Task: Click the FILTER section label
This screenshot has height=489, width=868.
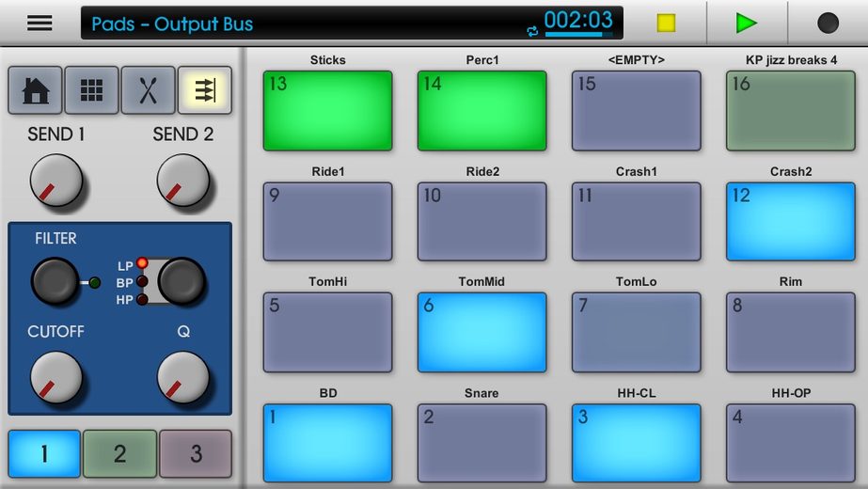Action: tap(55, 239)
